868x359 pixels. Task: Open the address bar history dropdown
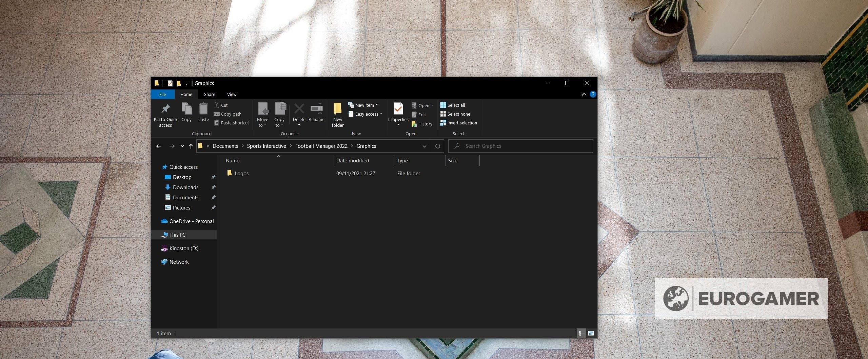tap(424, 146)
